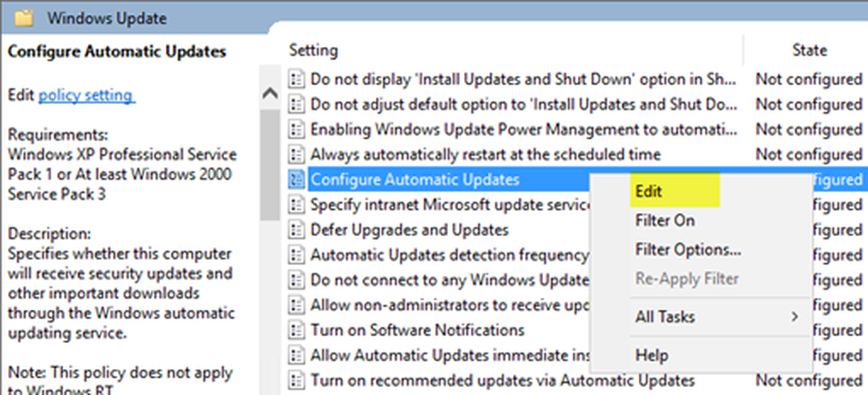
Task: Click policy icon beside 'Do not adjust default option'
Action: 297,104
